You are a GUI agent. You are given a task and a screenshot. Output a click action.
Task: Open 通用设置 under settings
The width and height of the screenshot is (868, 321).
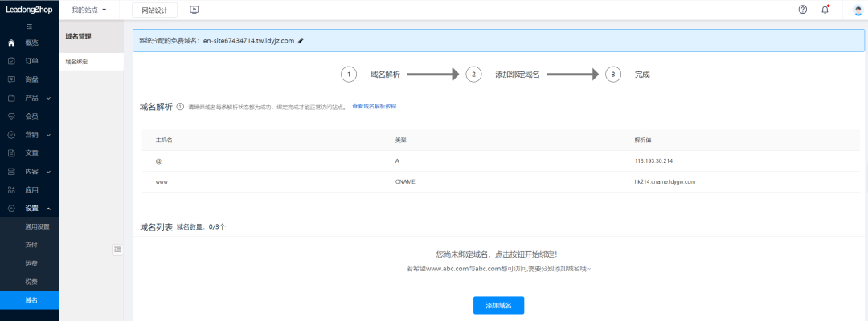click(x=37, y=226)
